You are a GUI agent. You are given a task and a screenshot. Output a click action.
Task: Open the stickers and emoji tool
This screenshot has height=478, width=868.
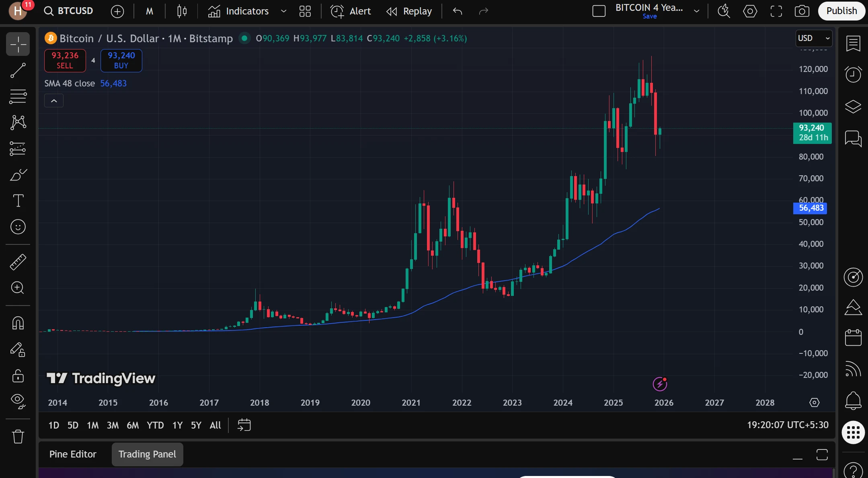18,227
